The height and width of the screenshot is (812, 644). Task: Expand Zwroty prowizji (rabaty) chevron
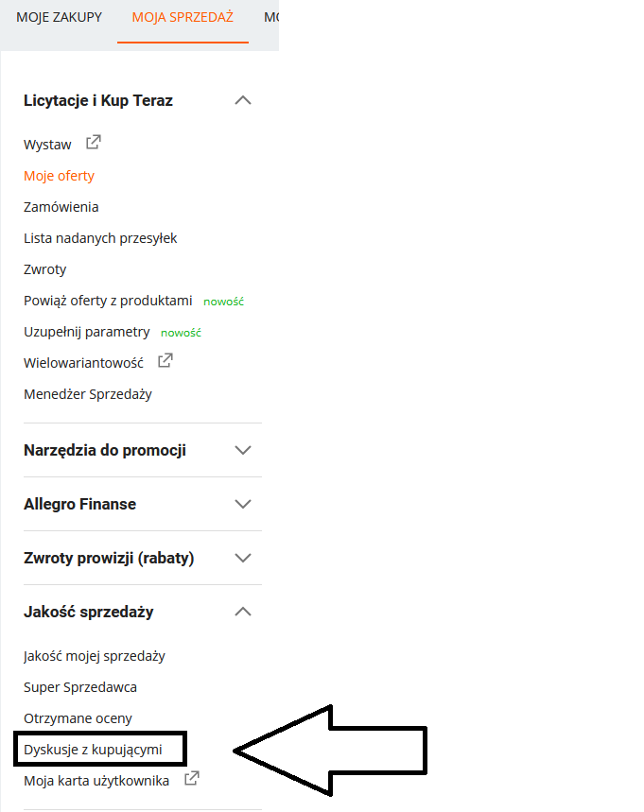(x=243, y=558)
